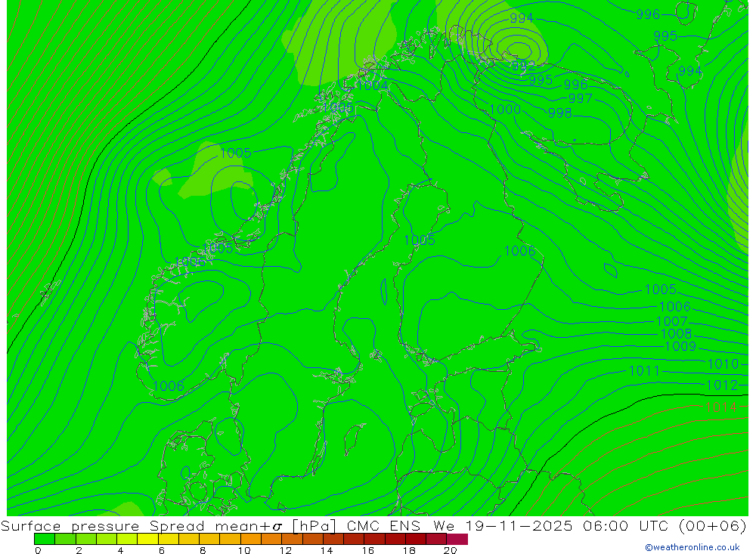Viewport: 756px width, 554px height.
Task: Click the 1008 isobar label
Action: pos(677,333)
